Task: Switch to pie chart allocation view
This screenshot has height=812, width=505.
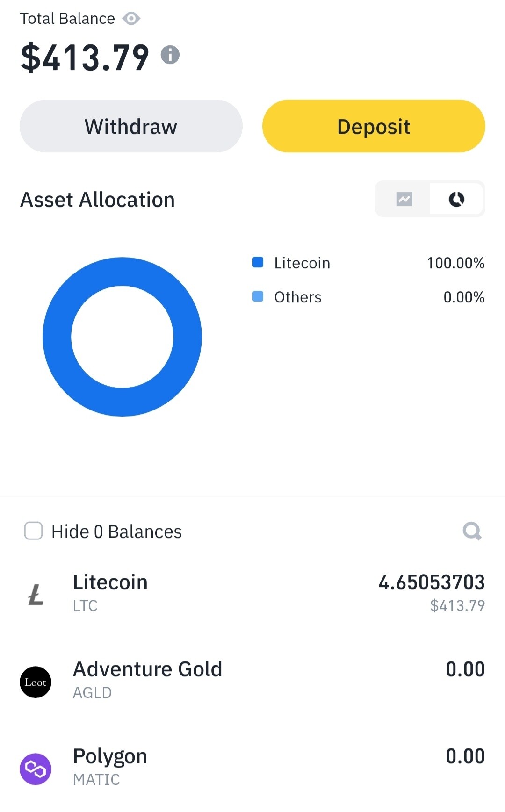Action: [x=456, y=199]
